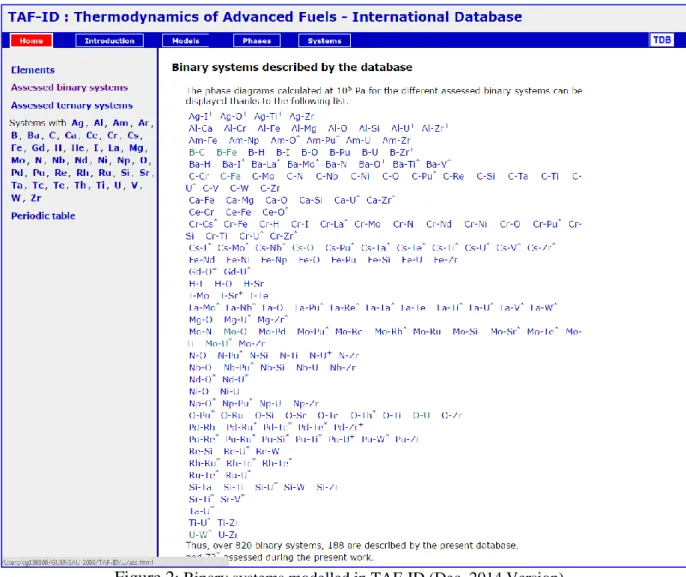The height and width of the screenshot is (577, 686).
Task: Open Assessed ternary systems link
Action: (72, 105)
